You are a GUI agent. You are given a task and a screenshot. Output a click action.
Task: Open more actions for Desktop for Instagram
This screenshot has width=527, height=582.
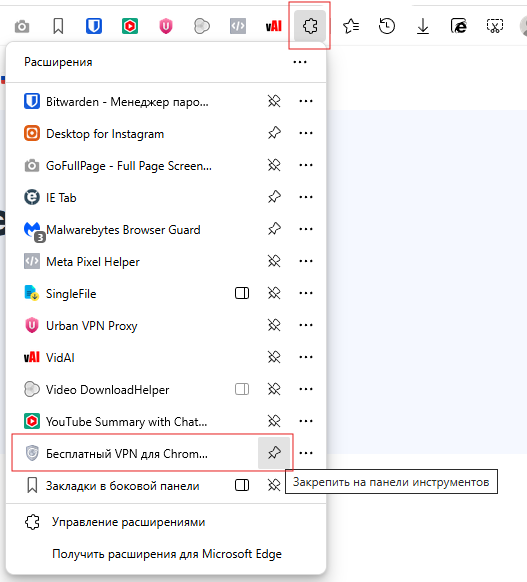[306, 133]
